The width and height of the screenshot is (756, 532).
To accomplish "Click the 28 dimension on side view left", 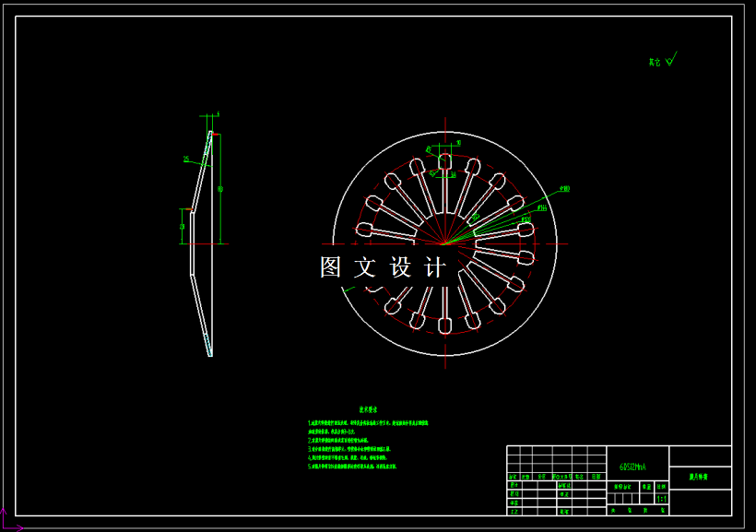I will click(x=183, y=227).
